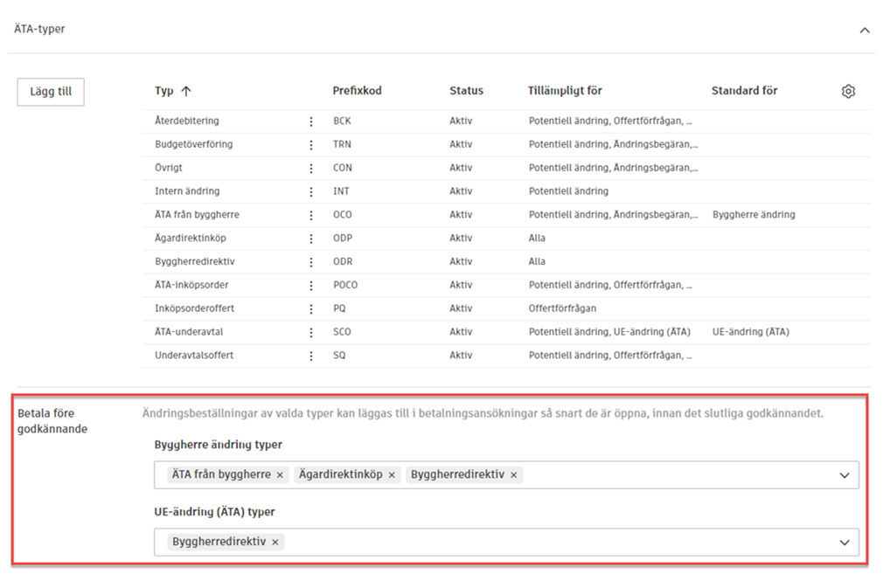Click Alla in the Ägardirektinköp row
Image resolution: width=883 pixels, height=588 pixels.
[537, 238]
